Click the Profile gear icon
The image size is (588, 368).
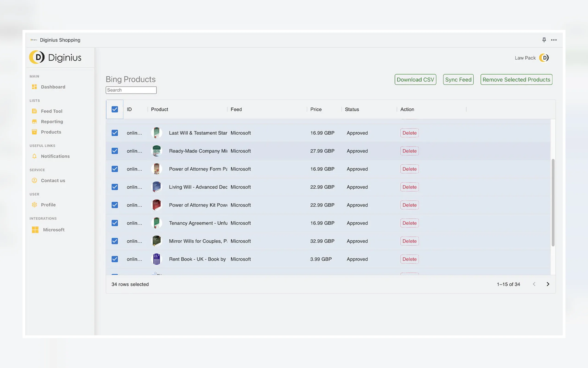[34, 205]
